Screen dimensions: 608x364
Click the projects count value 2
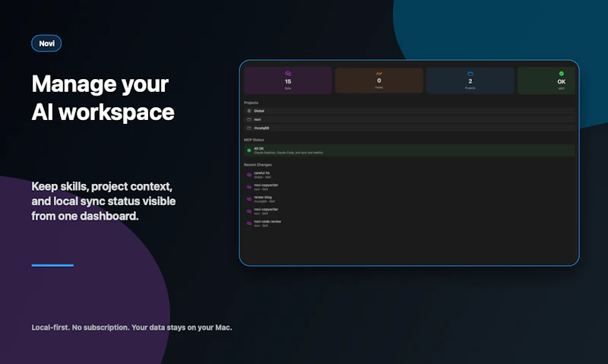(470, 81)
